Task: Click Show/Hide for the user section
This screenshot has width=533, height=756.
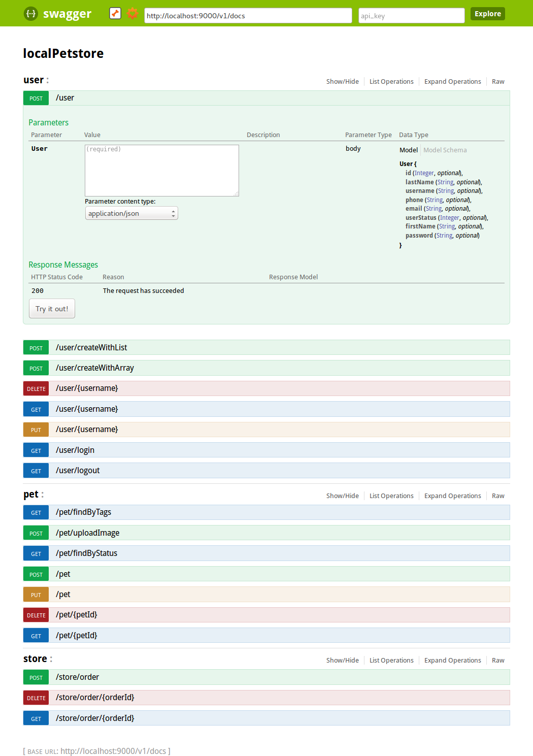Action: point(342,82)
